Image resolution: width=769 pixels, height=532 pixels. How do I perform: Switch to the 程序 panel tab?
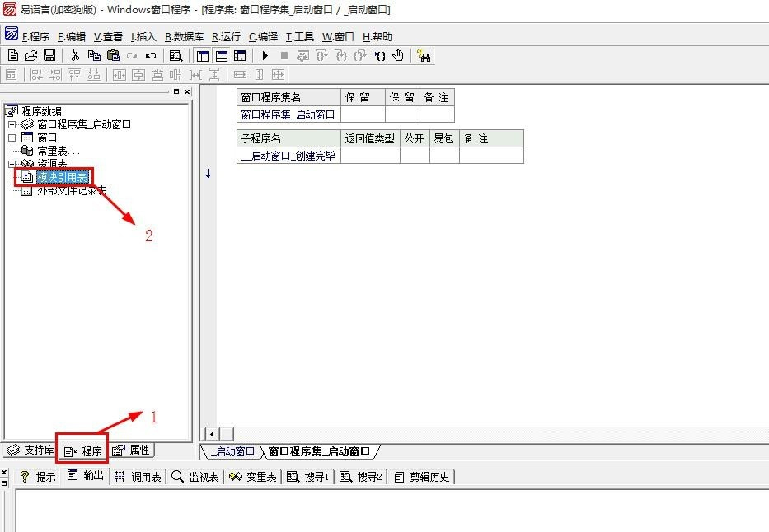[x=82, y=451]
